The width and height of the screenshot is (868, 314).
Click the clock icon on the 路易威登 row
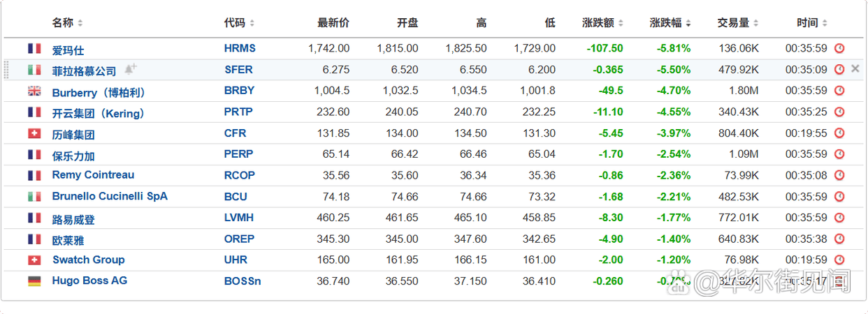tap(839, 218)
